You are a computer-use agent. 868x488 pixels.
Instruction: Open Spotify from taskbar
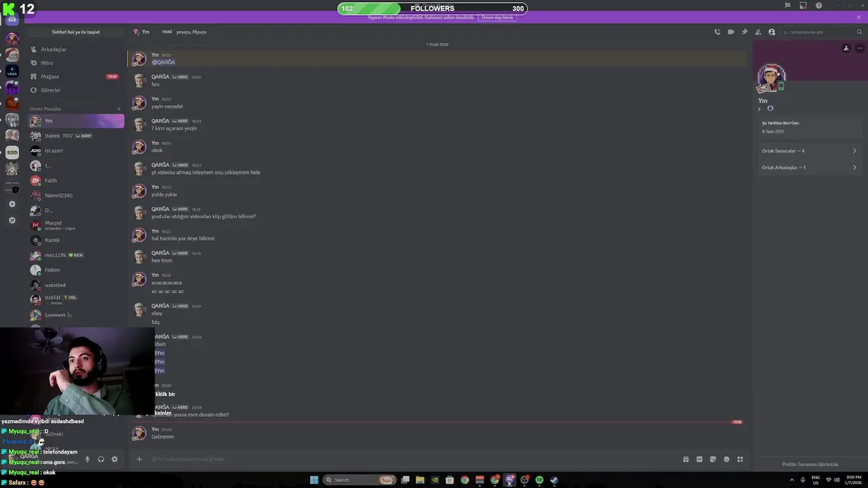pos(539,480)
